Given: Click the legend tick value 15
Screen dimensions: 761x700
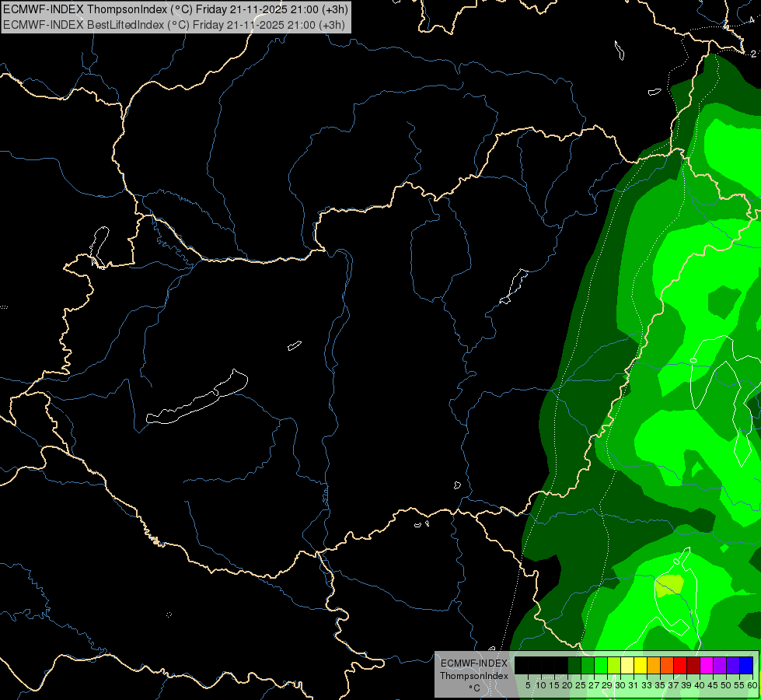Looking at the screenshot, I should 554,685.
